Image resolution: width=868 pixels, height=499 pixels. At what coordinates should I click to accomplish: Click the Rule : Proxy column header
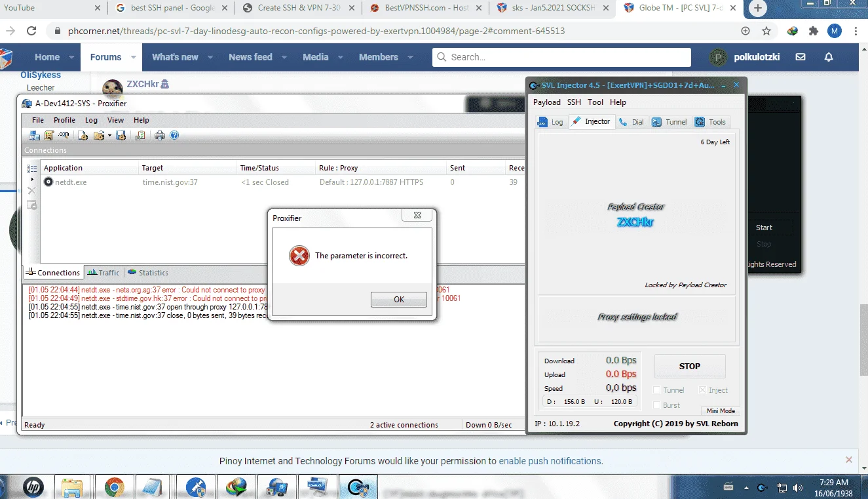(381, 168)
